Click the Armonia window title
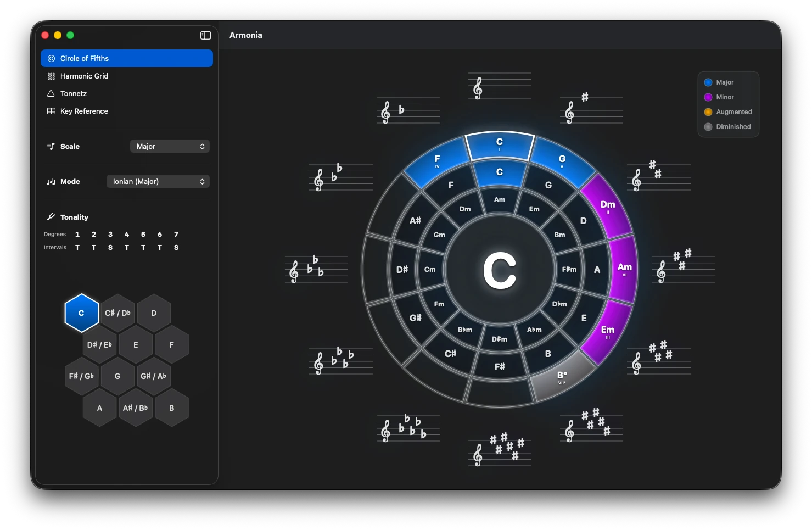Screen dimensions: 812x530 [246, 35]
